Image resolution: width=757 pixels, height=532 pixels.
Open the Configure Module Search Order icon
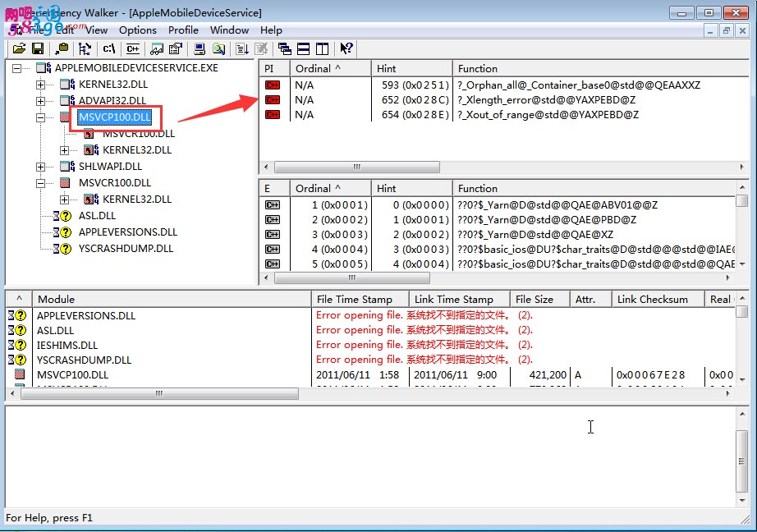coord(218,48)
